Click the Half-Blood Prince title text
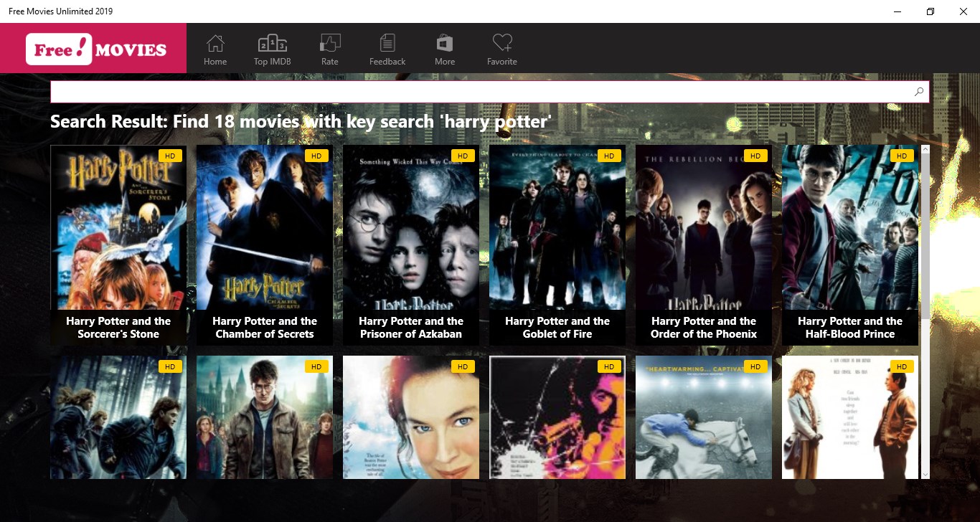Image resolution: width=980 pixels, height=522 pixels. pos(850,328)
